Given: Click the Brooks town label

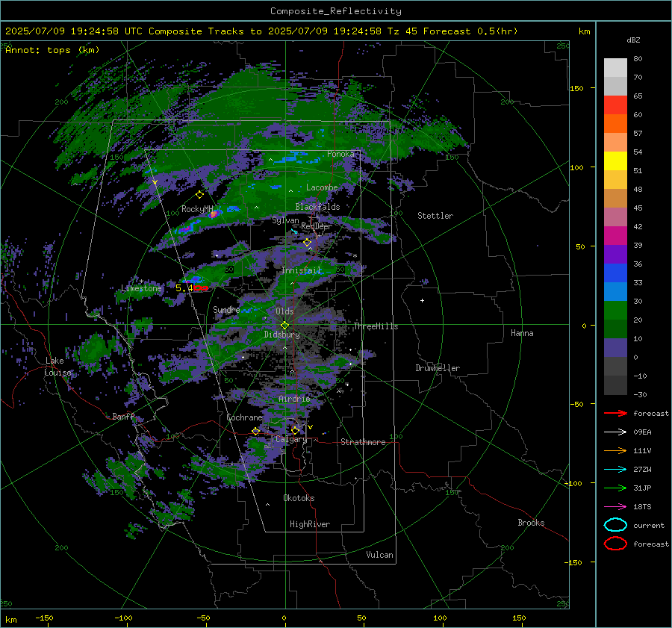Looking at the screenshot, I should pyautogui.click(x=531, y=523).
